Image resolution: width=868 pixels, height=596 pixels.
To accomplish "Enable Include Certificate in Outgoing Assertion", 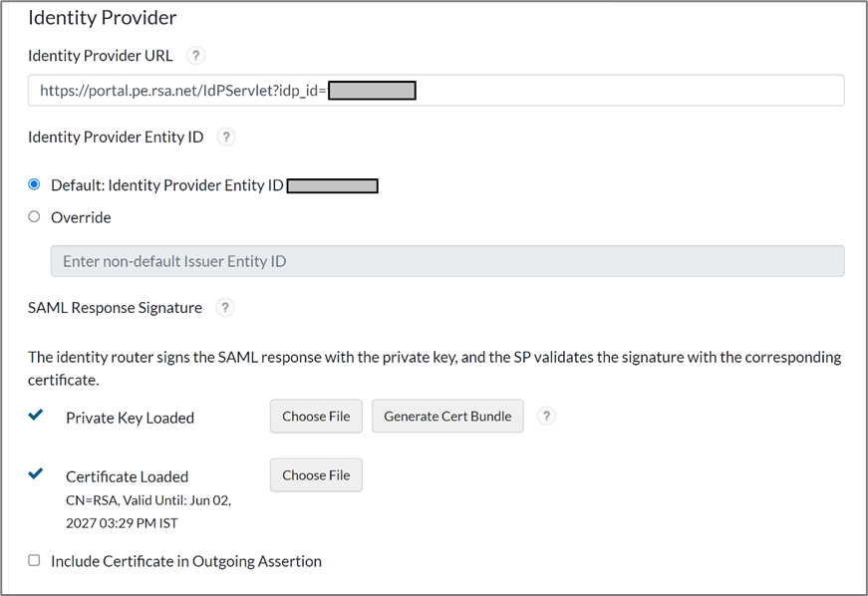I will click(x=35, y=561).
